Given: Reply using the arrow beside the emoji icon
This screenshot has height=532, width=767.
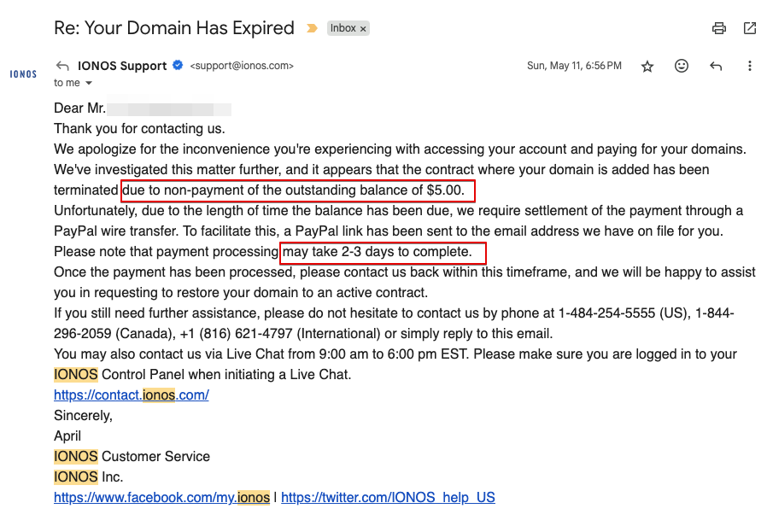Looking at the screenshot, I should pyautogui.click(x=715, y=66).
